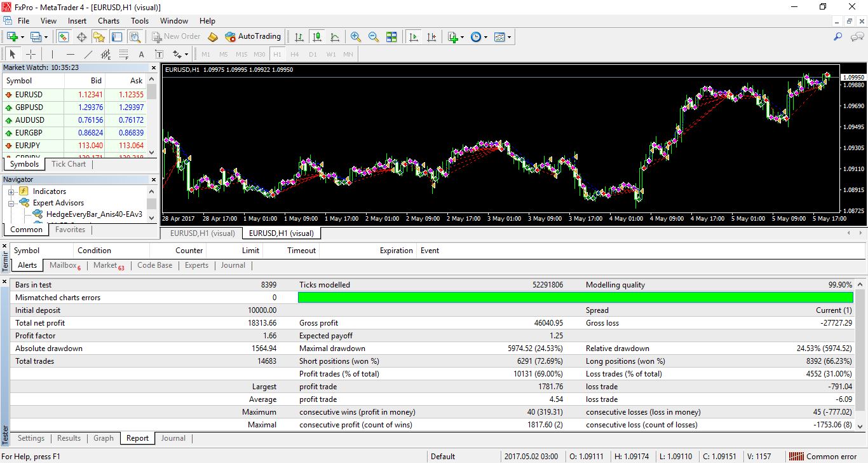Open the Templates toolbar icon
868x463 pixels.
click(499, 37)
